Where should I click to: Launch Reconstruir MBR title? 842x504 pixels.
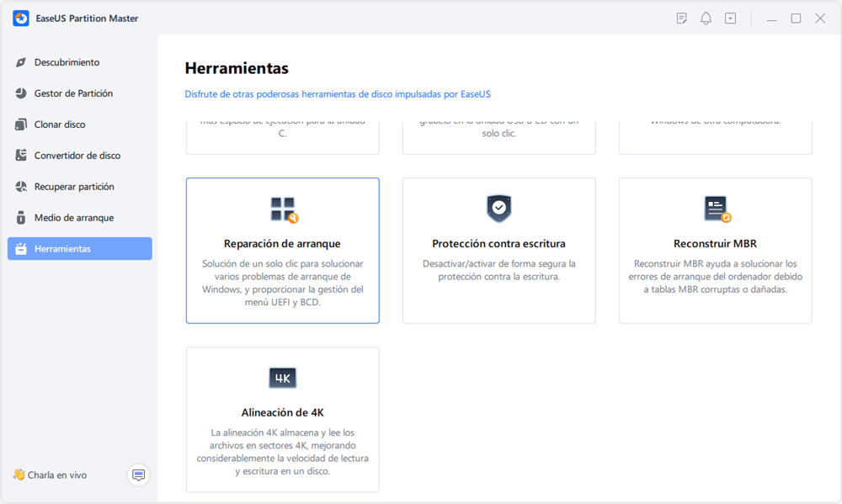pyautogui.click(x=715, y=244)
